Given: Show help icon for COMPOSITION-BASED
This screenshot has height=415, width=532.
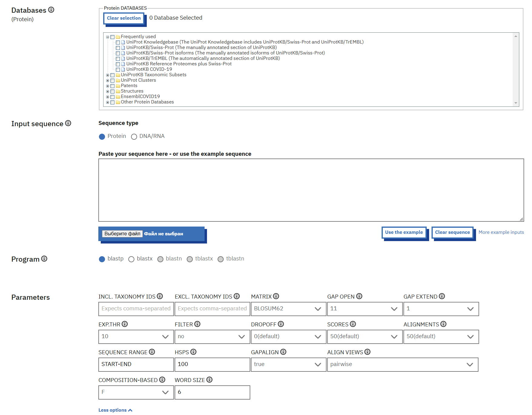Looking at the screenshot, I should tap(162, 380).
